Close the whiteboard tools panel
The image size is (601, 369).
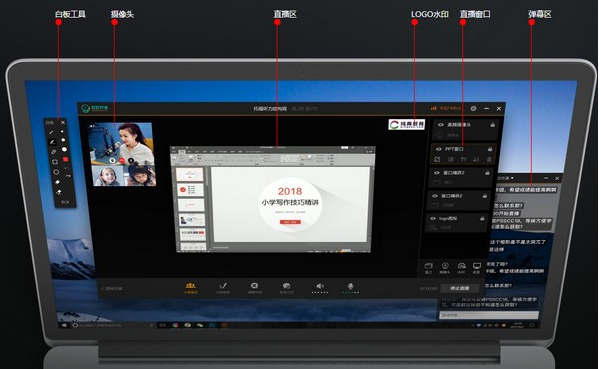pyautogui.click(x=63, y=123)
